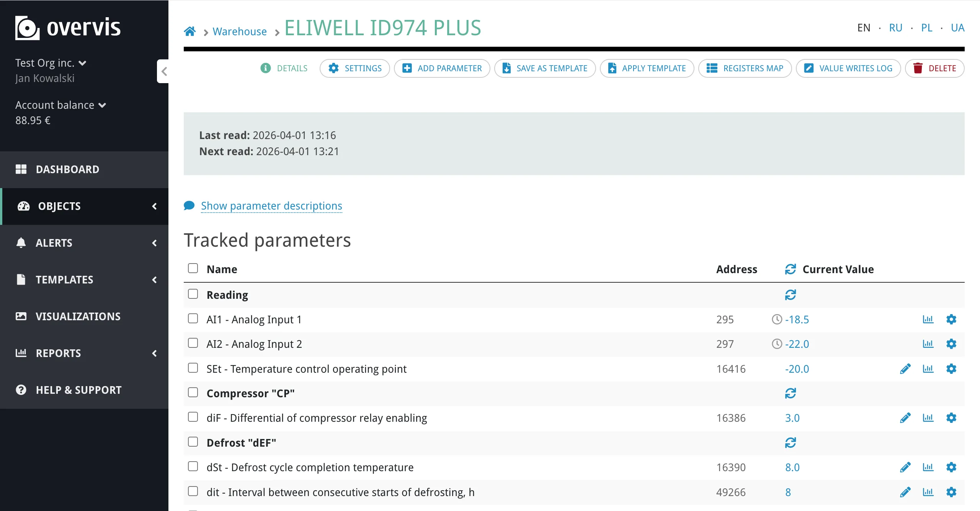Open chart for SEt temperature operating point
The image size is (980, 511).
click(x=928, y=369)
